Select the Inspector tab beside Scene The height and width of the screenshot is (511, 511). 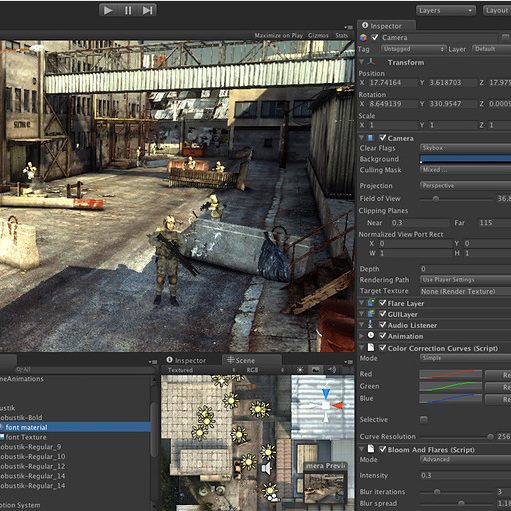(x=187, y=360)
